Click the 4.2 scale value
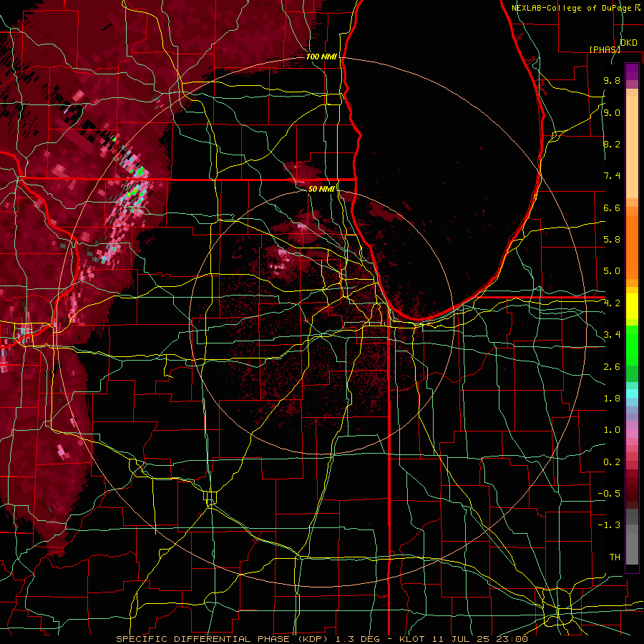 (612, 303)
